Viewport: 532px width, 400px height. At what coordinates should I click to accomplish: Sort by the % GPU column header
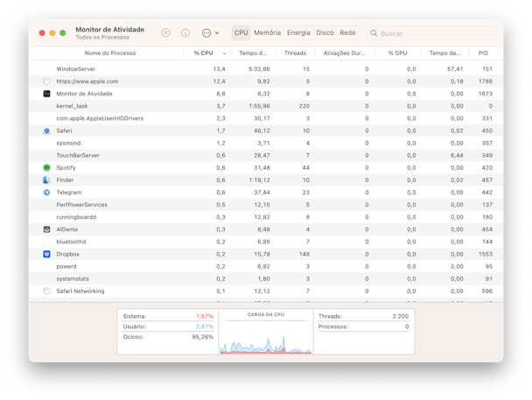(397, 53)
